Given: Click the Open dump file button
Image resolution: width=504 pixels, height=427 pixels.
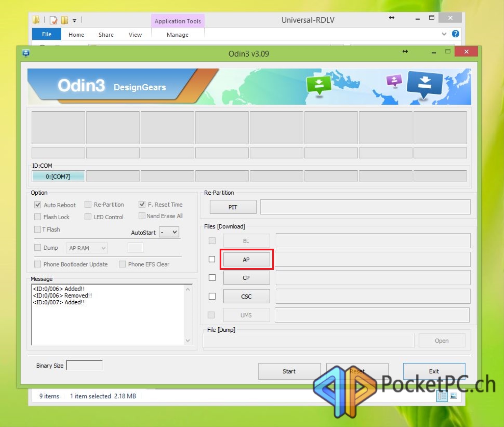Looking at the screenshot, I should click(442, 340).
